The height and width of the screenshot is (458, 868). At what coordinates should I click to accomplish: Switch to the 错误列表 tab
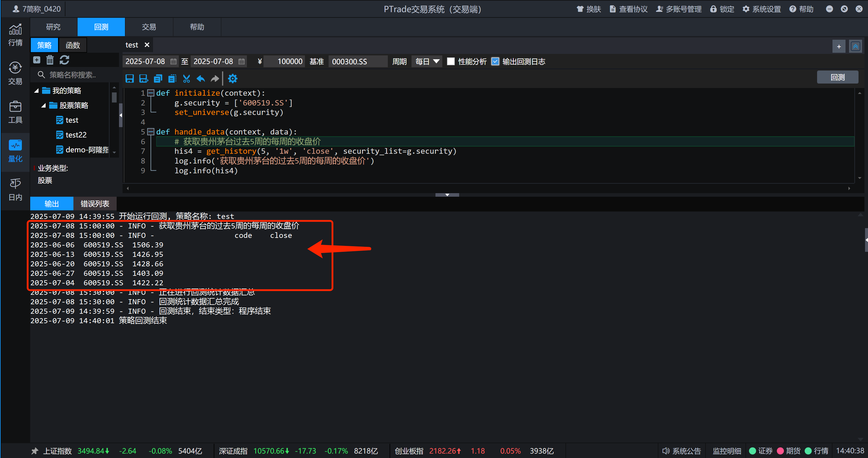[x=95, y=204]
